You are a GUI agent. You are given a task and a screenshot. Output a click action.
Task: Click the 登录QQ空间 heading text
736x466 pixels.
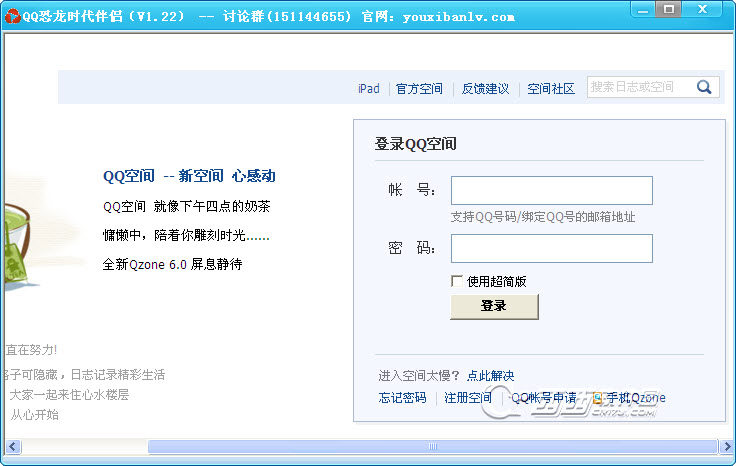[415, 144]
